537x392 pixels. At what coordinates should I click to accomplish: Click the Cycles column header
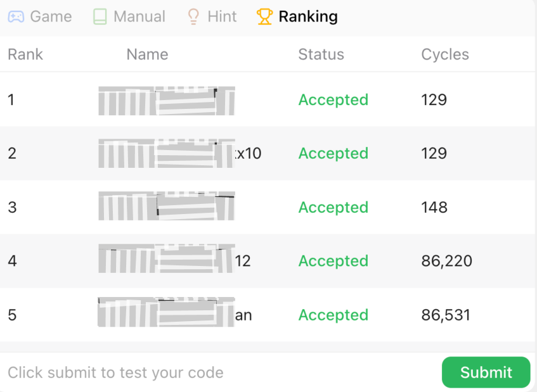[445, 54]
